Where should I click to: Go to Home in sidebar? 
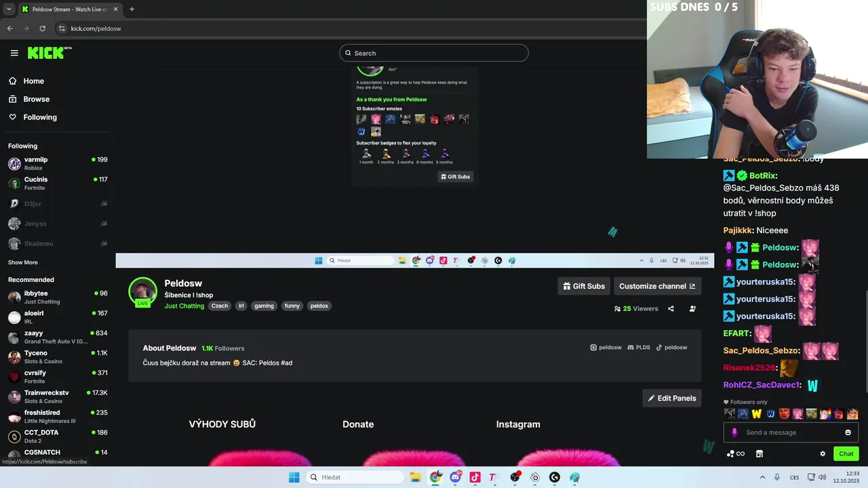pyautogui.click(x=33, y=81)
